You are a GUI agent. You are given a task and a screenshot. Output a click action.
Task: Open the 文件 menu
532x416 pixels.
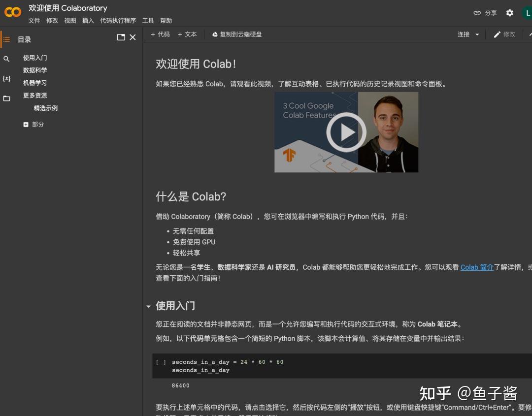pos(34,21)
